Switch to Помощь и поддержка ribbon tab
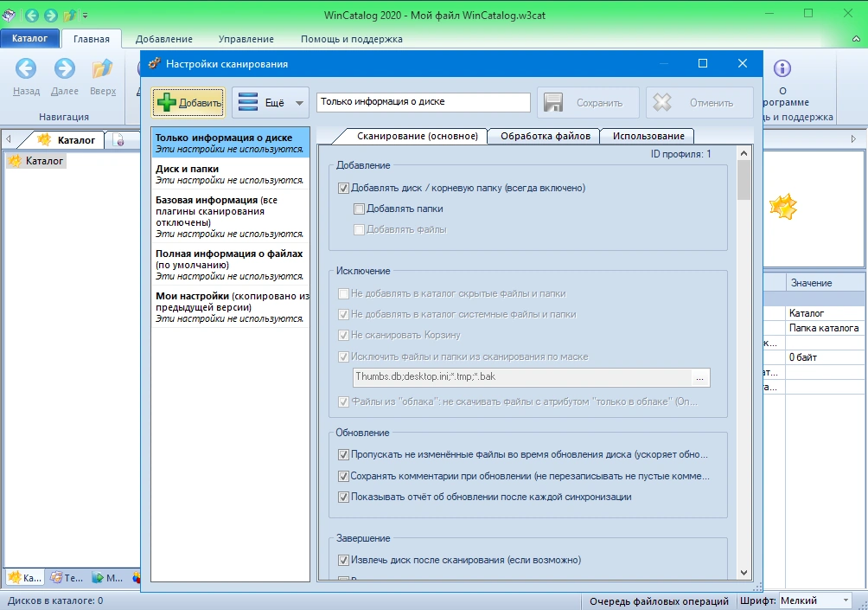Screen dimensions: 868x610 352,39
